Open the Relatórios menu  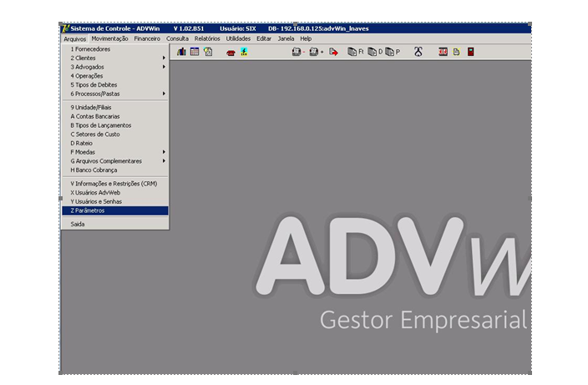pos(207,38)
